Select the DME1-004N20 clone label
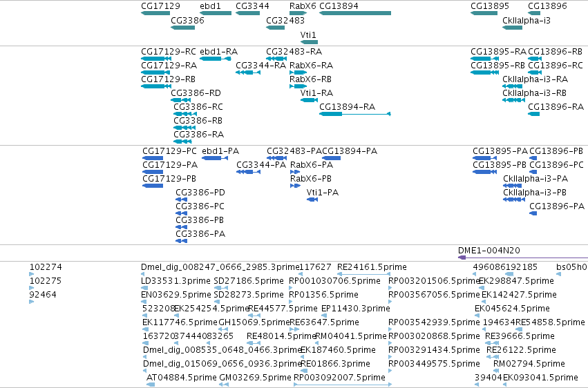588x388 pixels. point(489,251)
